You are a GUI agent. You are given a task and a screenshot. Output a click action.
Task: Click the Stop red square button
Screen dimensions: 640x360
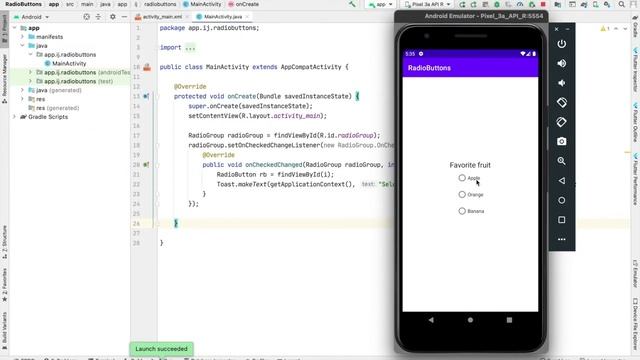pos(543,4)
